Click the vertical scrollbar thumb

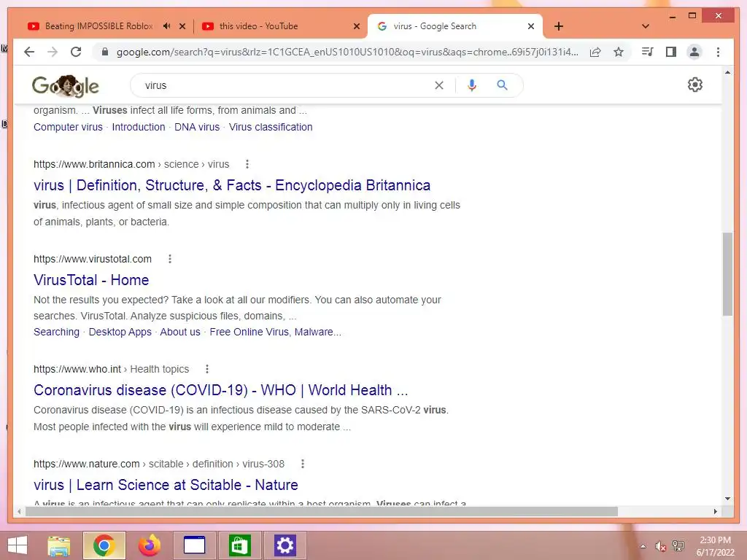pos(727,274)
